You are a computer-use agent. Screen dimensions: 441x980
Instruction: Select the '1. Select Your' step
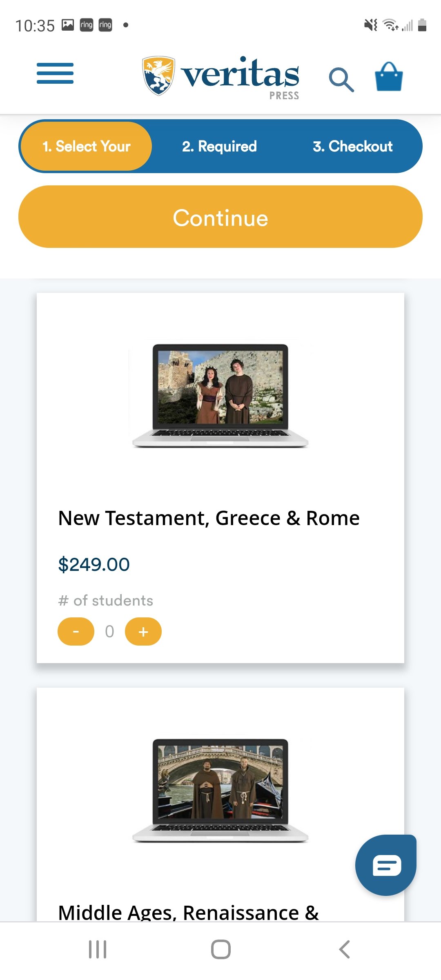[x=86, y=146]
